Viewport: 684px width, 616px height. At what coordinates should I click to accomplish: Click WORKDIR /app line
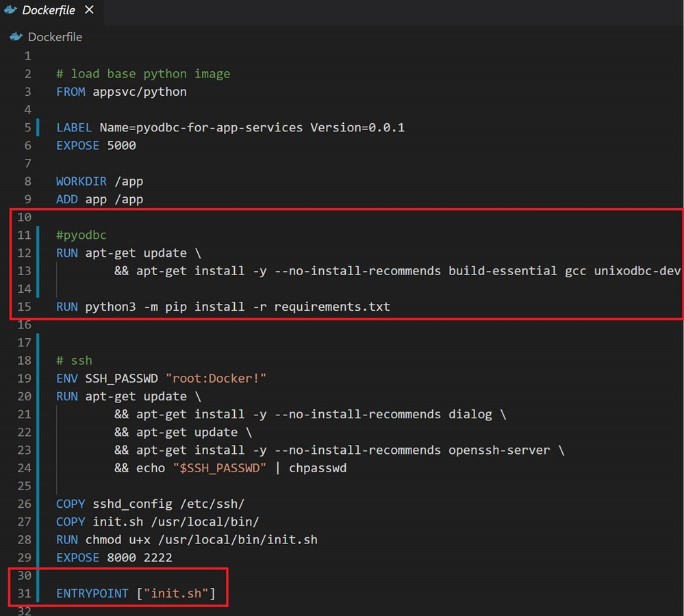click(x=99, y=181)
